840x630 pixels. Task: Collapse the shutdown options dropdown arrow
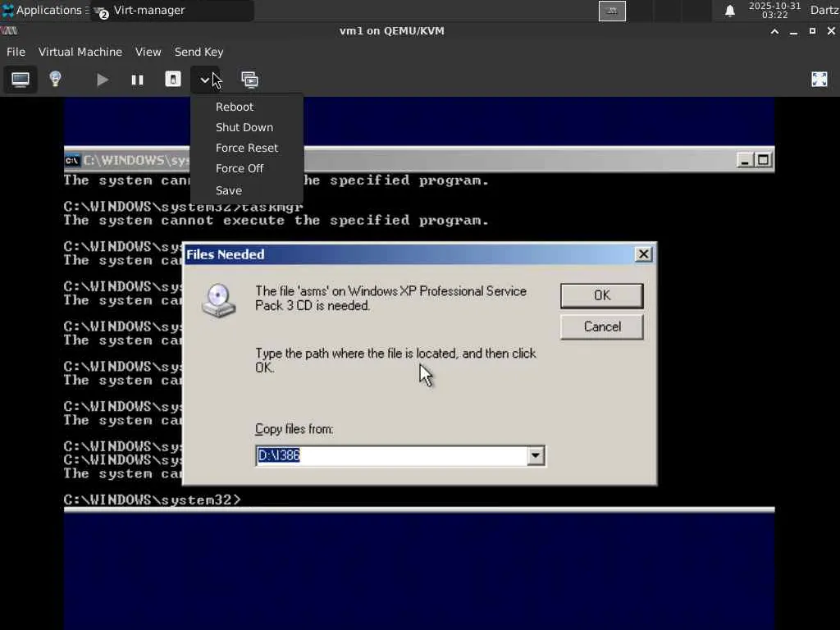[x=204, y=80]
